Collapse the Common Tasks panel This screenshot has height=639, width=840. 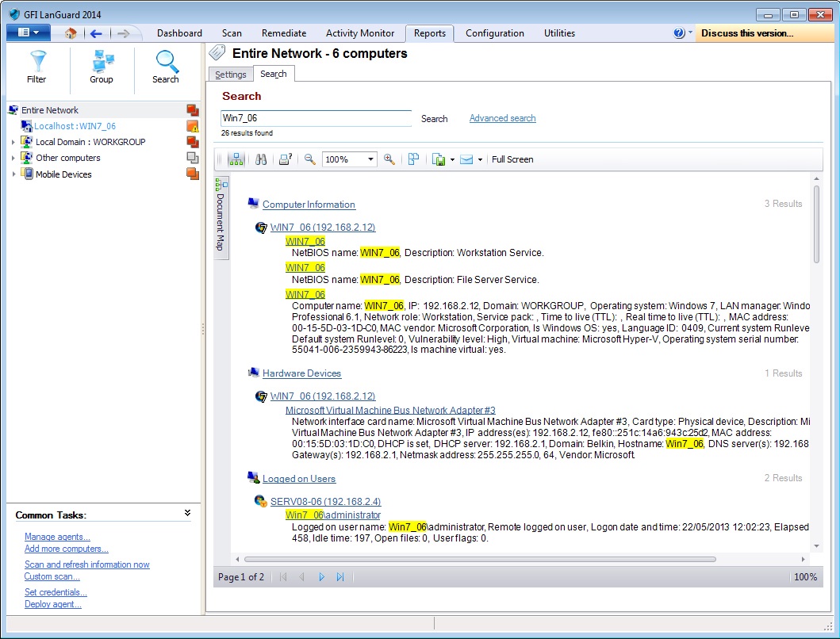pyautogui.click(x=187, y=513)
